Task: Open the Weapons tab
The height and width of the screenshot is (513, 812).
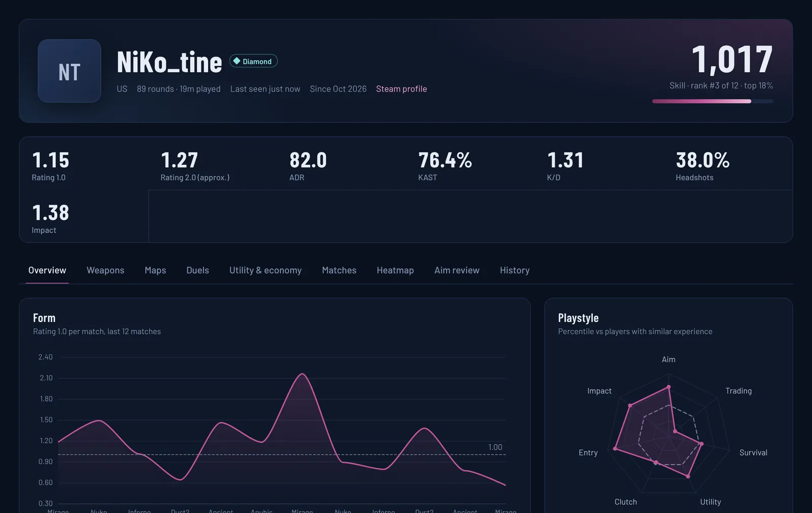Action: point(106,270)
